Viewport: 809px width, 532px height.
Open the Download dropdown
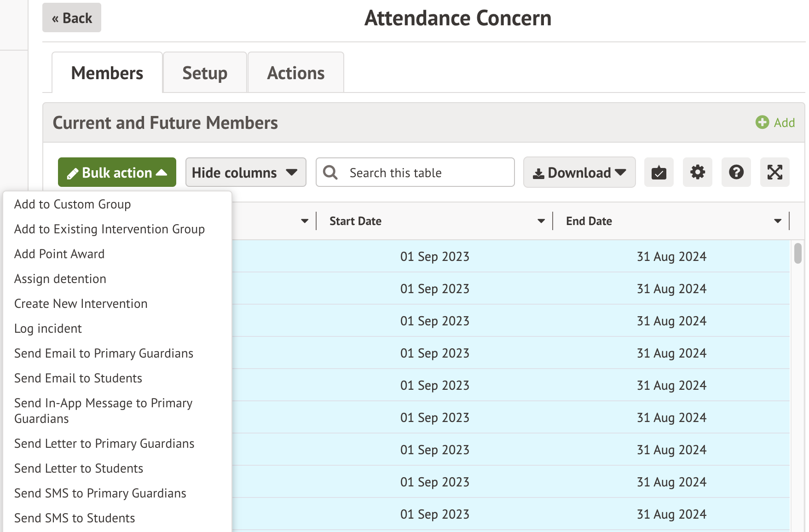tap(579, 173)
